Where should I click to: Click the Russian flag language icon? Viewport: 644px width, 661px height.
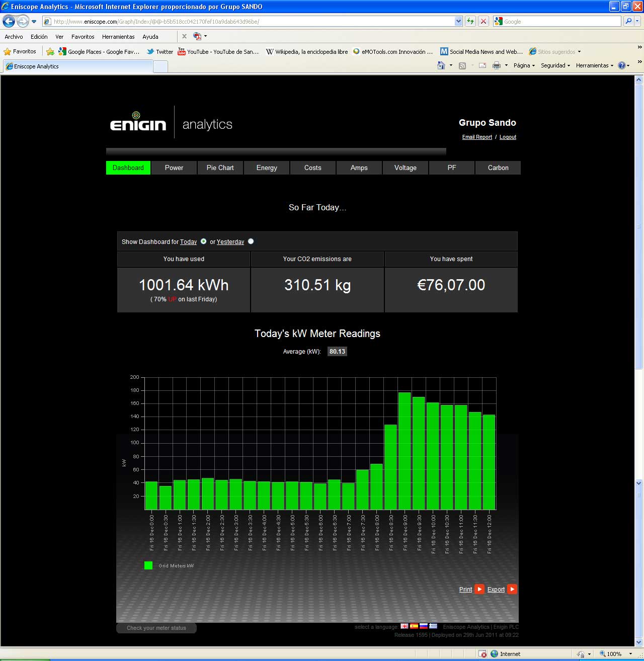coord(424,626)
